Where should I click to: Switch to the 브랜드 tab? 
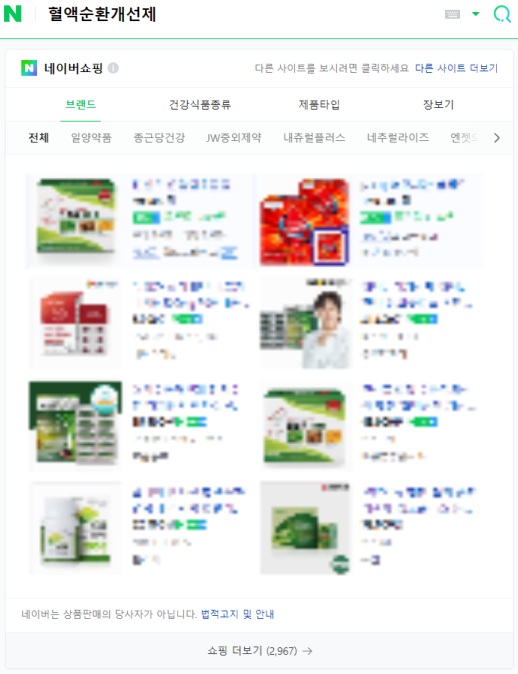click(80, 104)
